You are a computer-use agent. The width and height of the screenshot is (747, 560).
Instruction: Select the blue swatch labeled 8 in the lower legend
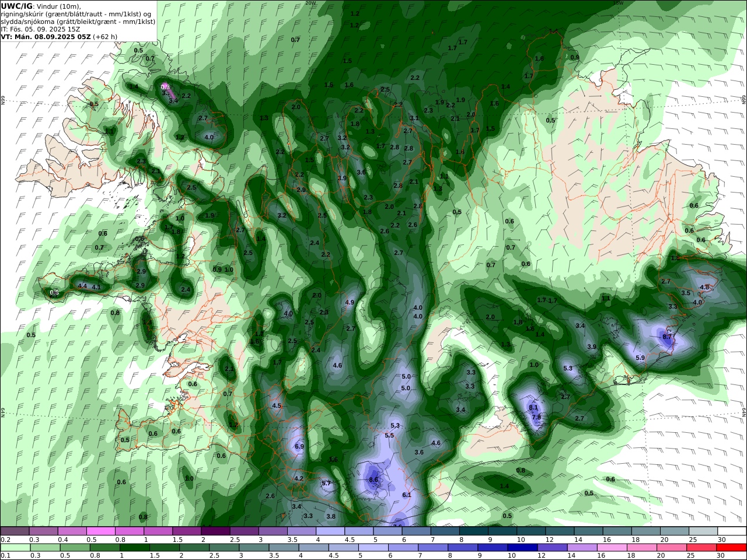pyautogui.click(x=462, y=548)
